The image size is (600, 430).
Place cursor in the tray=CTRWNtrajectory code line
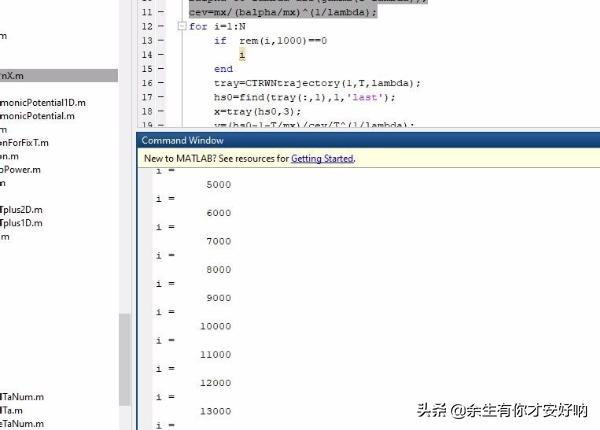click(x=316, y=83)
